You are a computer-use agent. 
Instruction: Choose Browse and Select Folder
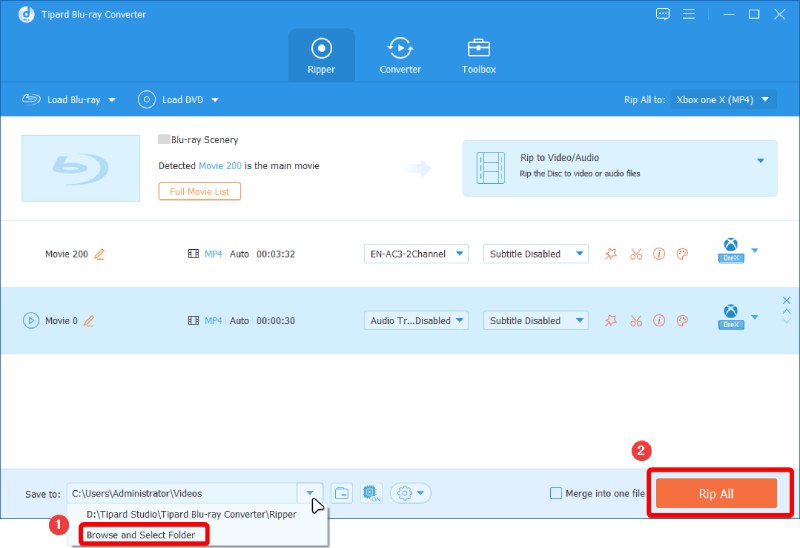tap(141, 535)
